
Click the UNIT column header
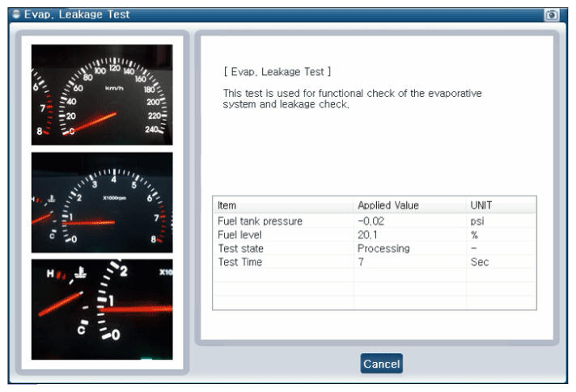point(481,205)
